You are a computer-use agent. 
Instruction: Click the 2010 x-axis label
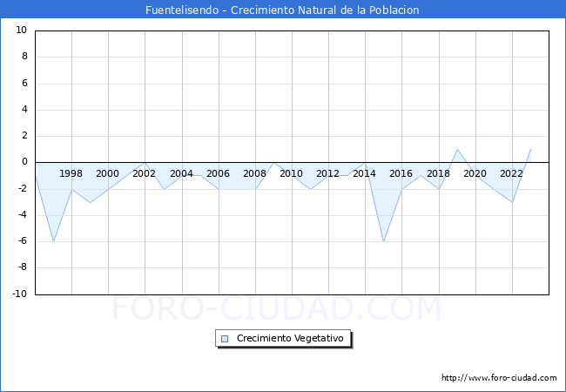[292, 173]
